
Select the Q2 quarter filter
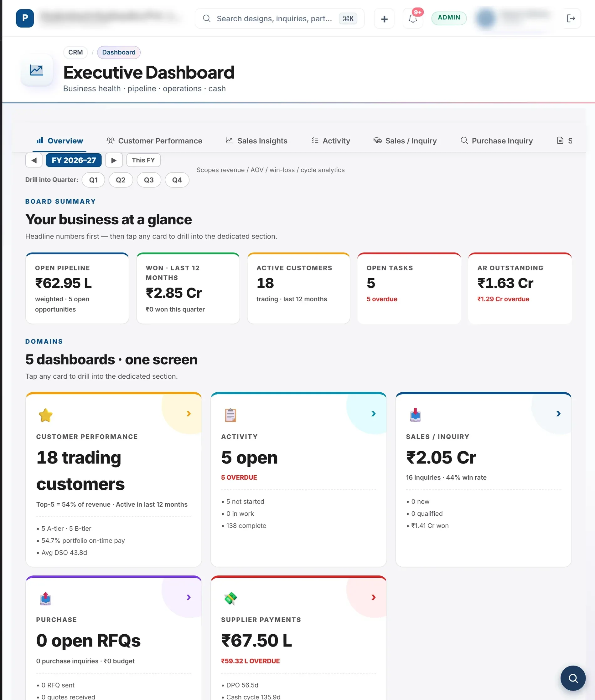coord(121,180)
